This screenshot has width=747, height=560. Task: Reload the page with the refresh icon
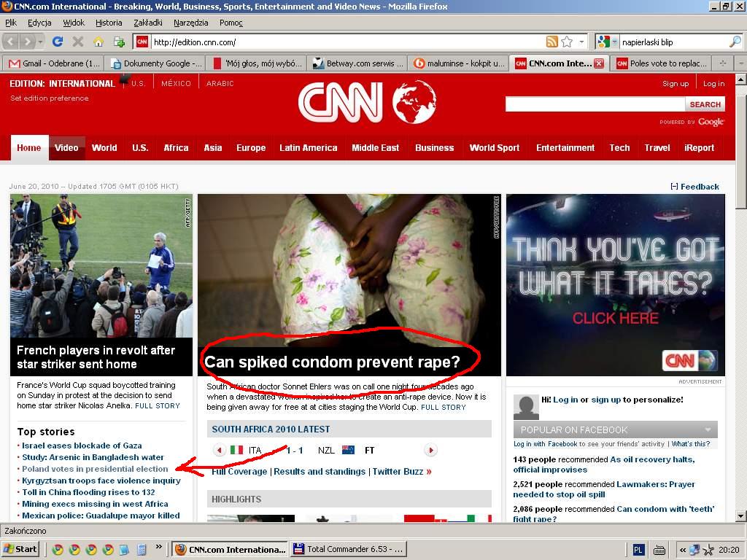(58, 42)
